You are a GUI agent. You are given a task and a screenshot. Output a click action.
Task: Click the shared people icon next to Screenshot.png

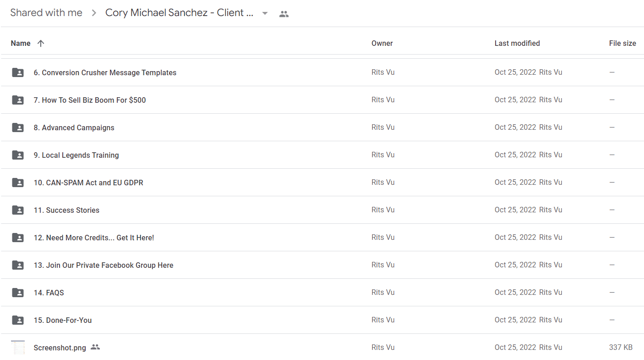[95, 347]
